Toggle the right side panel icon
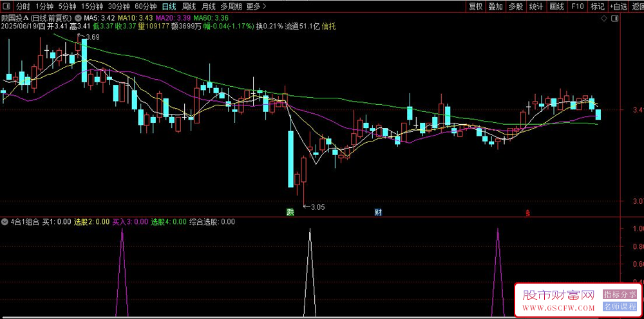The width and height of the screenshot is (644, 319). pyautogui.click(x=614, y=19)
